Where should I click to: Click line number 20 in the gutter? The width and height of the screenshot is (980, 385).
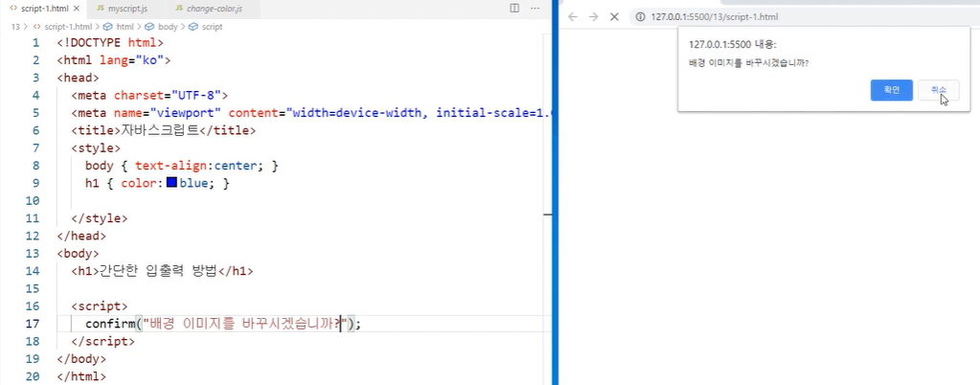coord(33,376)
